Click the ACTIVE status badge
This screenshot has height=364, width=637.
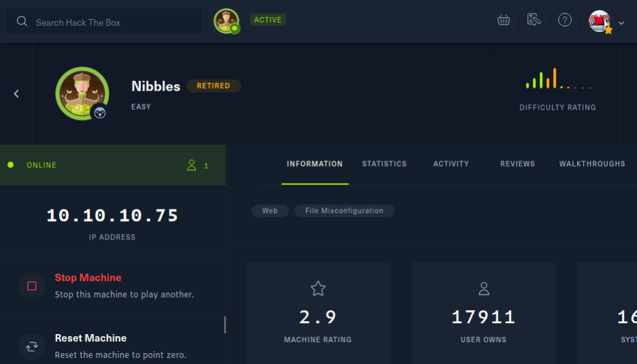[267, 20]
